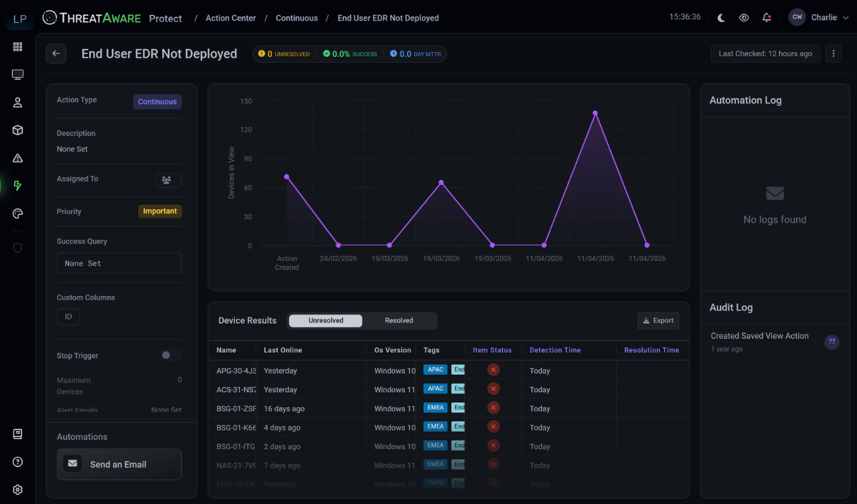Click the Success Query field
857x504 pixels.
119,263
